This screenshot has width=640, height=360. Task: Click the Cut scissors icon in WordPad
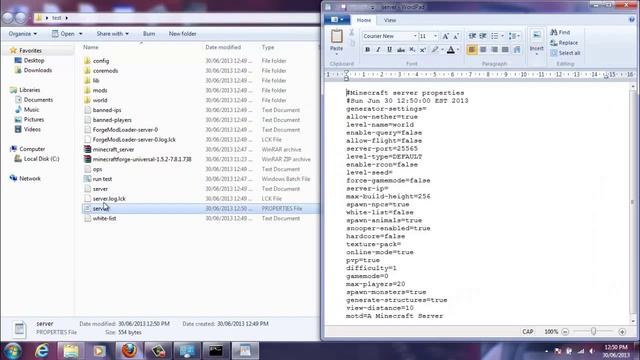351,32
